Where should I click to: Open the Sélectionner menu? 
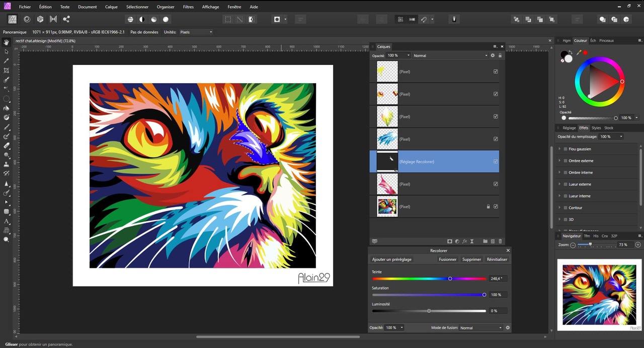137,7
